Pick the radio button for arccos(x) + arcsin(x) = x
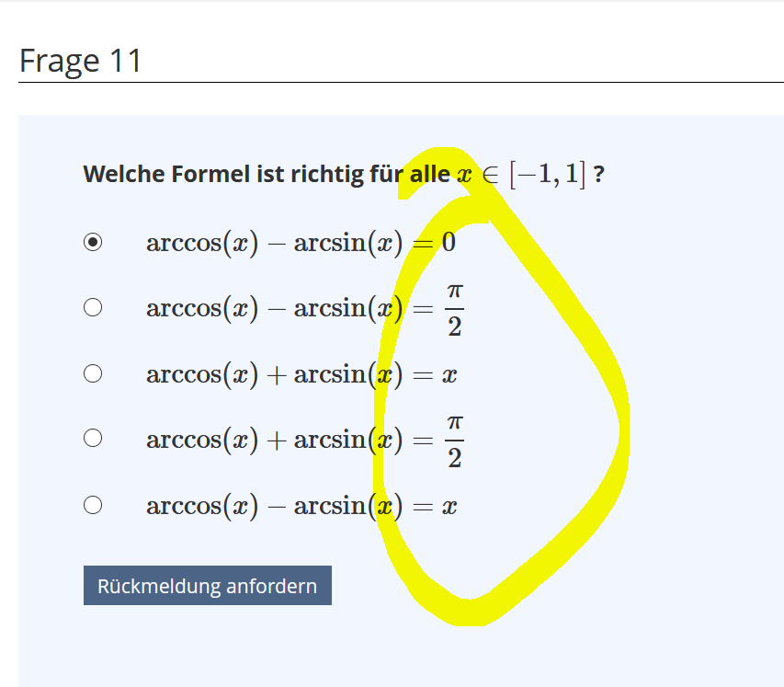 [92, 373]
